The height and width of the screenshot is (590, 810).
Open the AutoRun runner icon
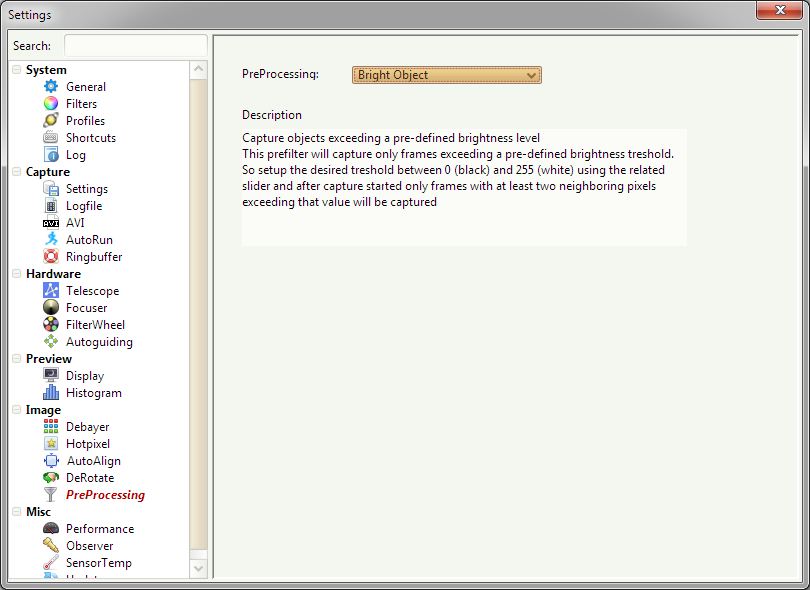[x=51, y=239]
